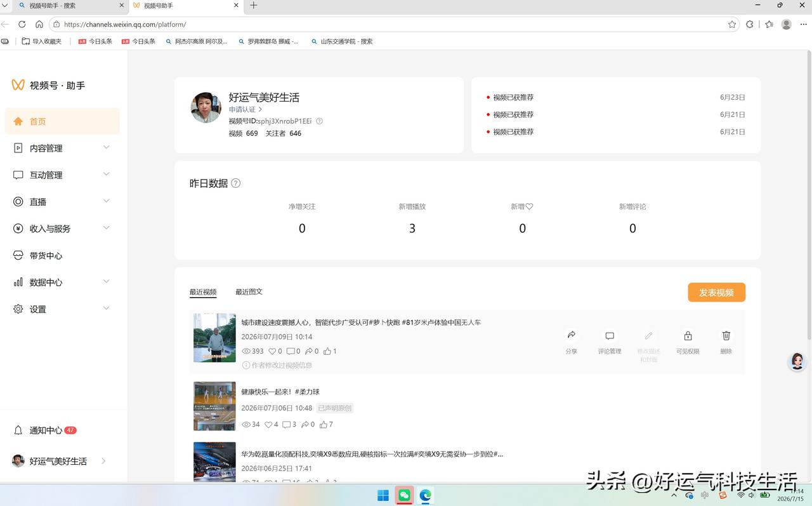Open the 柔力球 video thumbnail
Image resolution: width=812 pixels, height=506 pixels.
[x=214, y=406]
